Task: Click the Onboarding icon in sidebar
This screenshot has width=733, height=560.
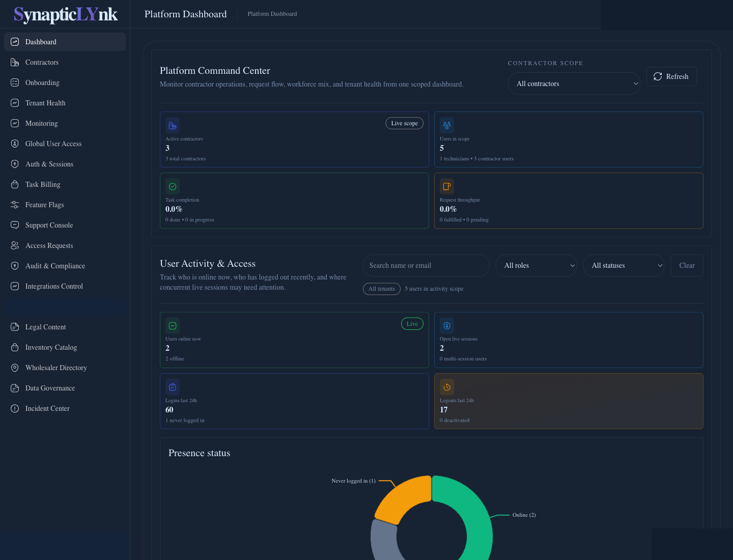Action: point(15,82)
